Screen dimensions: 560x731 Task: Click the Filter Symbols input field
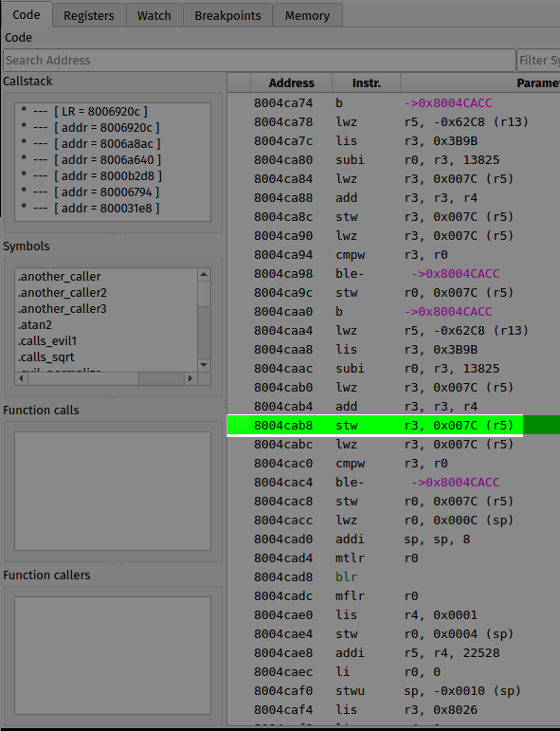pyautogui.click(x=538, y=60)
